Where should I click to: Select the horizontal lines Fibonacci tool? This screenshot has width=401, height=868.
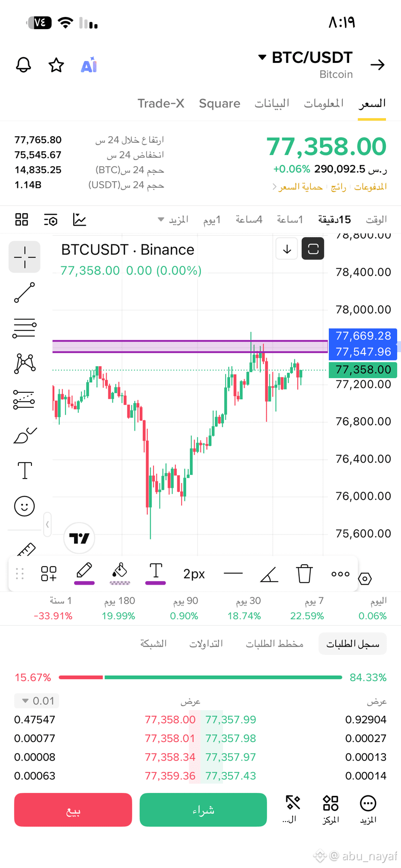point(25,328)
